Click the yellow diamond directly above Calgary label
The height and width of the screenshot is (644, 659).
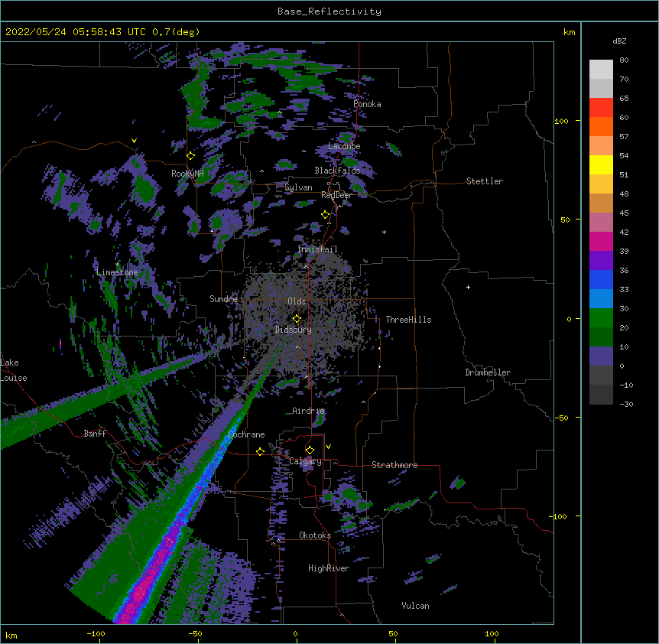coord(310,450)
